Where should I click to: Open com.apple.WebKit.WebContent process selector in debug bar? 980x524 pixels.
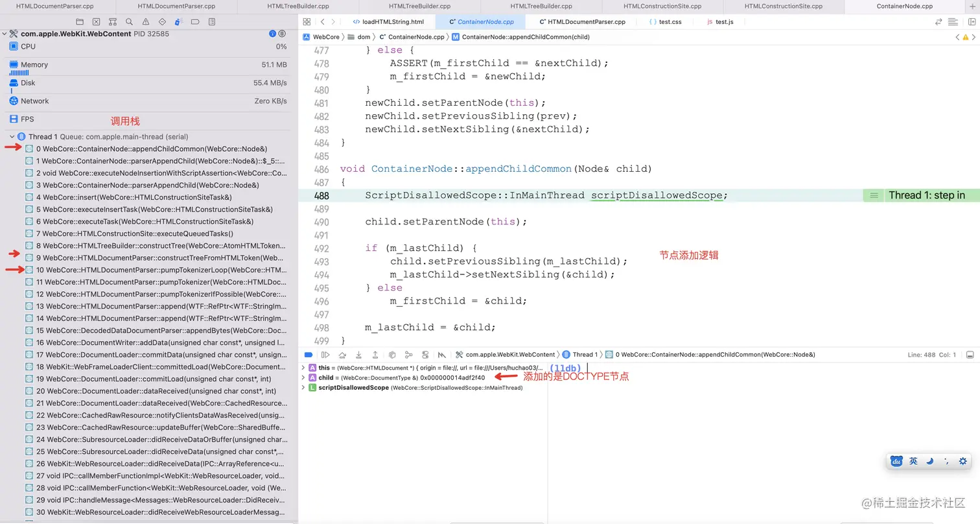505,355
